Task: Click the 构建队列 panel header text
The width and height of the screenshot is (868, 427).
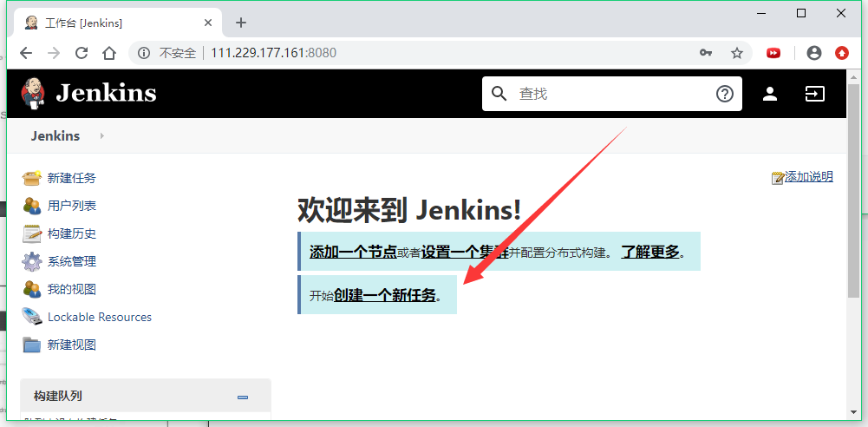Action: (57, 396)
